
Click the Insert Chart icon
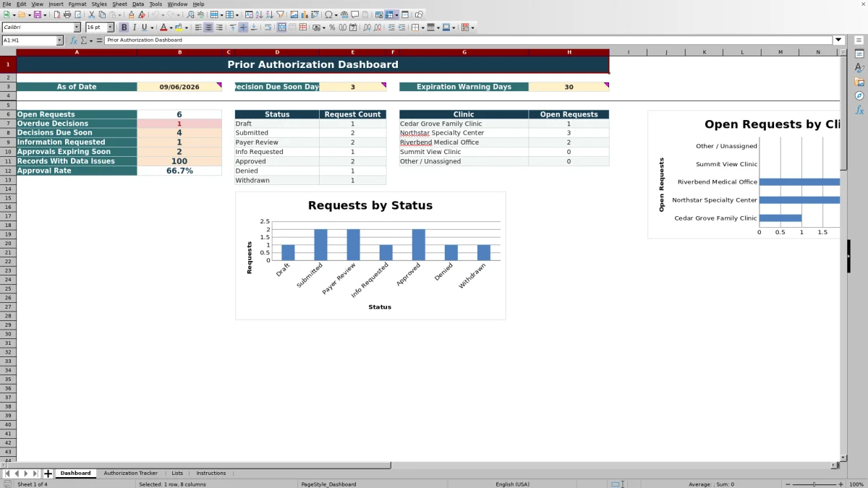coord(305,14)
